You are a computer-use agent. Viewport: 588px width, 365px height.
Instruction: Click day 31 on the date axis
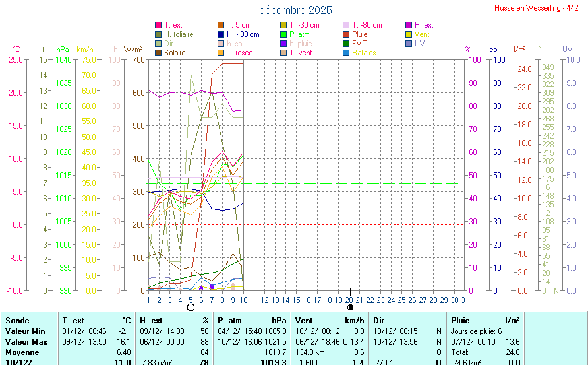465,300
